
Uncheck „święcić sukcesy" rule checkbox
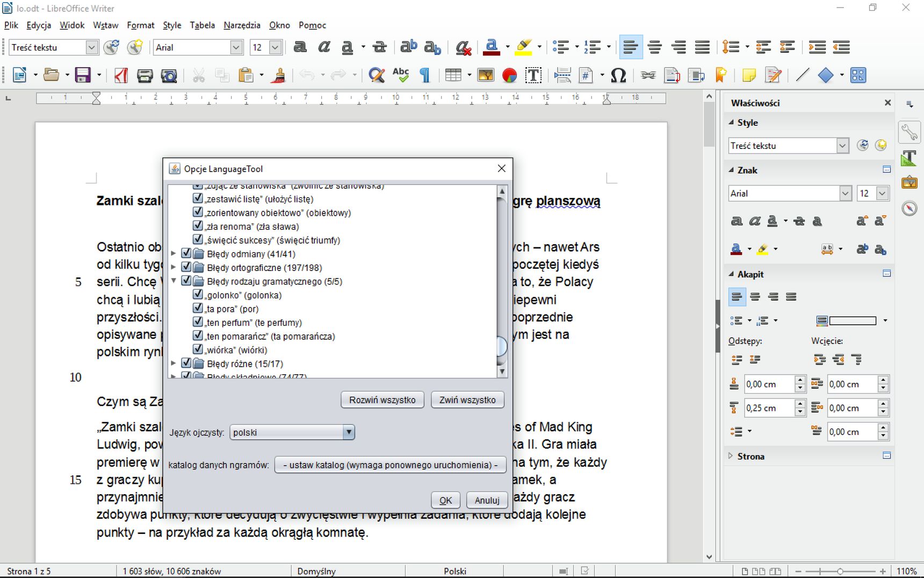(198, 240)
